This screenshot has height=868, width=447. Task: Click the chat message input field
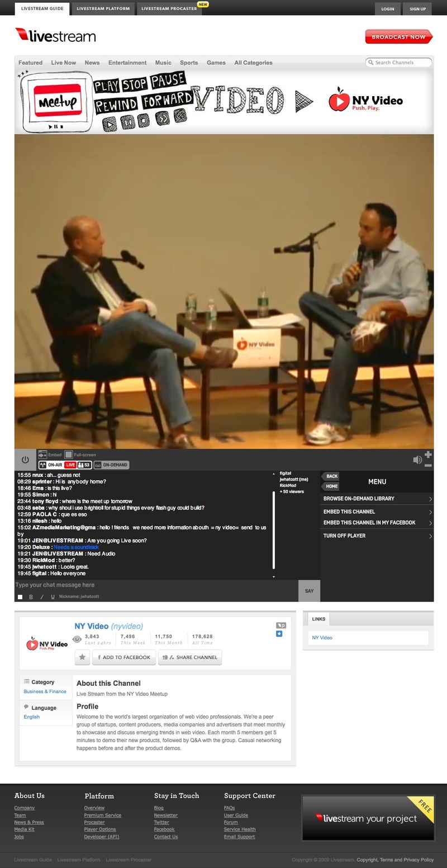pos(156,585)
